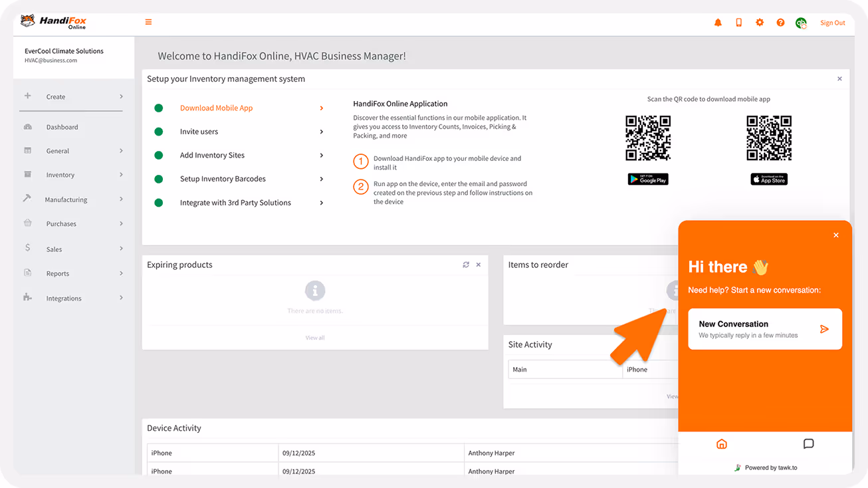Click the HandiFox Online logo
The width and height of the screenshot is (868, 488).
tap(53, 22)
